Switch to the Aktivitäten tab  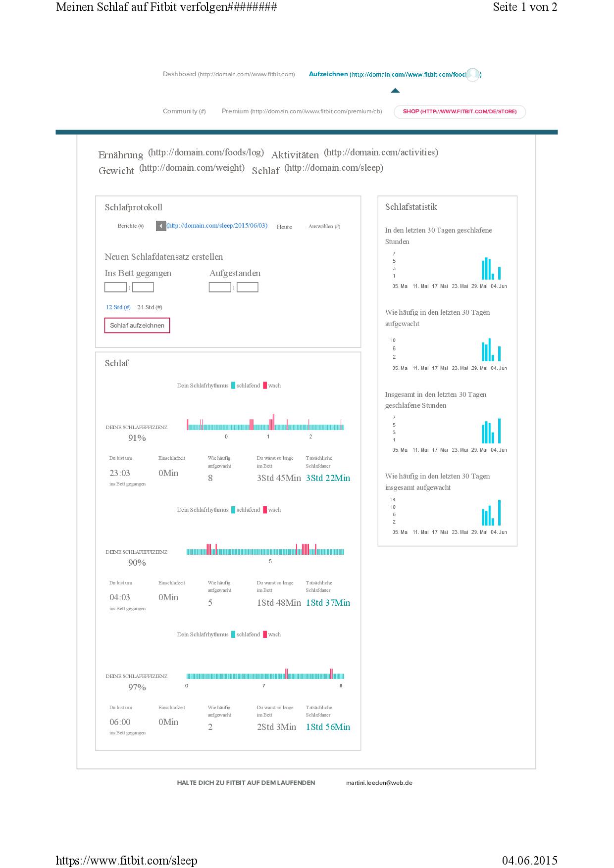295,155
